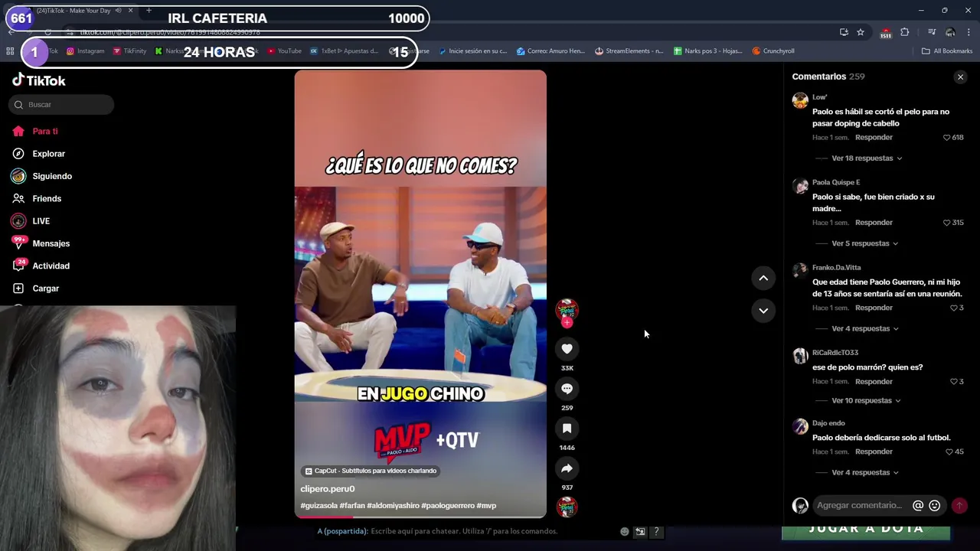Click the comment bubble icon showing 259
The width and height of the screenshot is (980, 551).
click(x=567, y=389)
